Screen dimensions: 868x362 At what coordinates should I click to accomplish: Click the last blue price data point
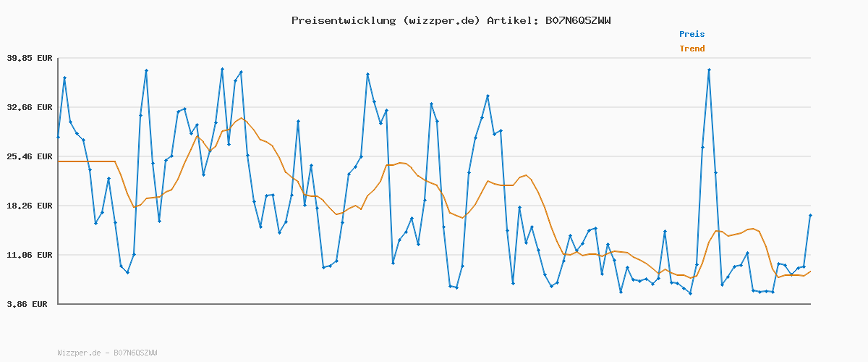pyautogui.click(x=810, y=216)
